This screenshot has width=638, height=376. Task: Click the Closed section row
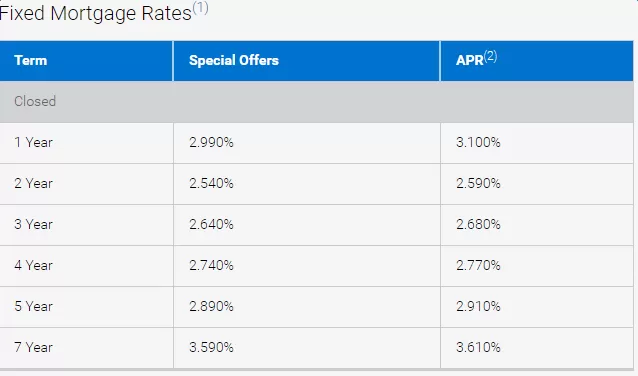317,102
